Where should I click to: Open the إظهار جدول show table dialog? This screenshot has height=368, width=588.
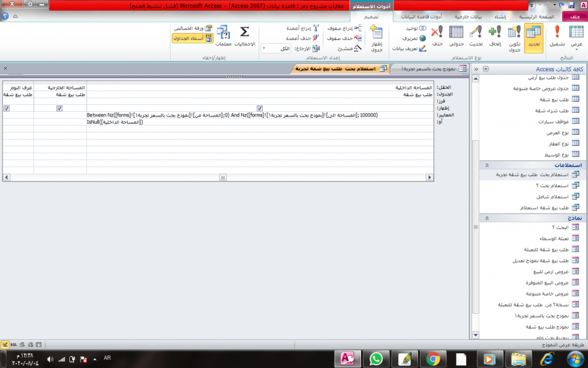click(376, 38)
